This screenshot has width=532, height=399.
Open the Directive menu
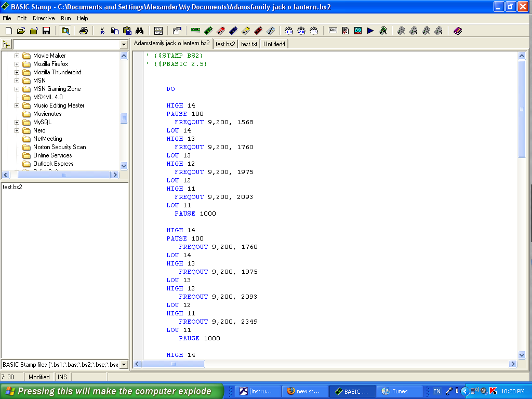[44, 18]
